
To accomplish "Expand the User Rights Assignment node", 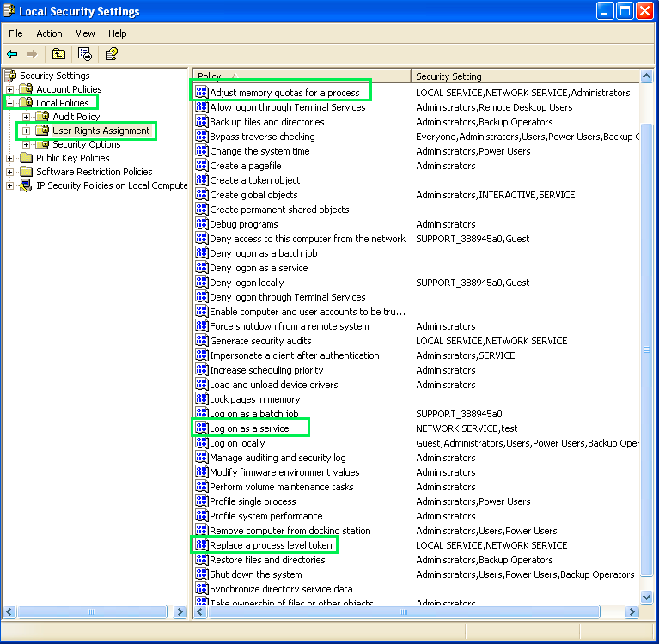I will [x=26, y=131].
